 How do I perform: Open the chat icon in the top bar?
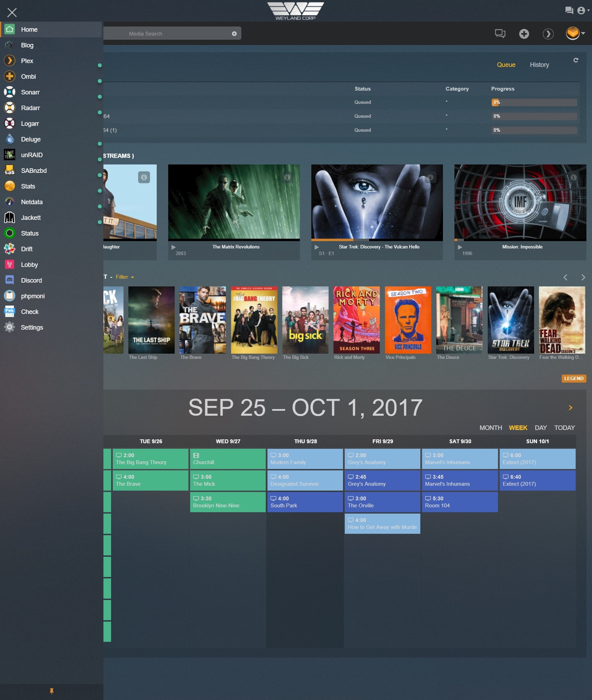click(569, 10)
